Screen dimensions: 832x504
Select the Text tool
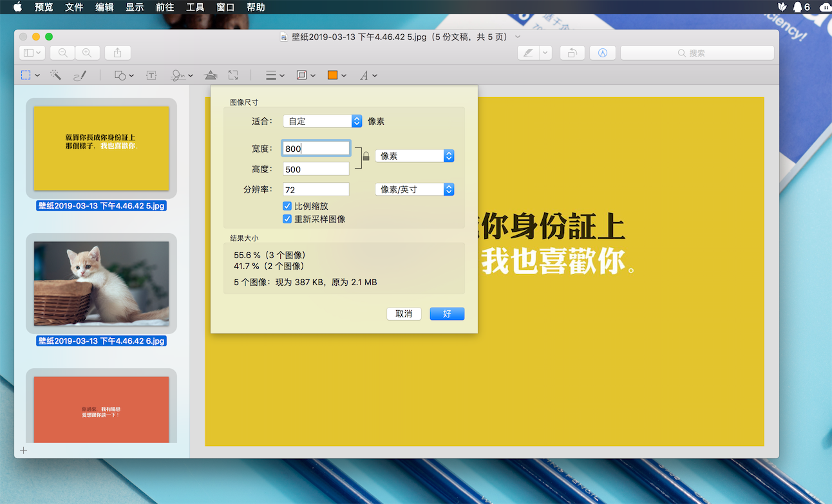pyautogui.click(x=151, y=75)
